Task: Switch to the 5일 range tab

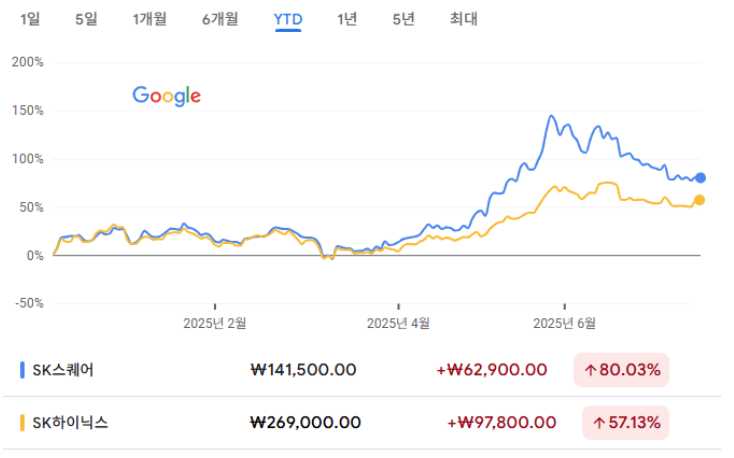Action: tap(87, 19)
